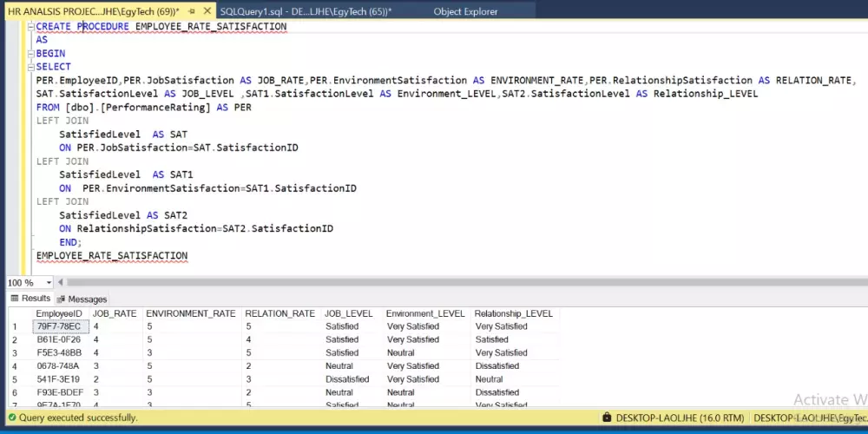Select the JOB_RATE column header
Image resolution: width=868 pixels, height=434 pixels.
(x=115, y=314)
